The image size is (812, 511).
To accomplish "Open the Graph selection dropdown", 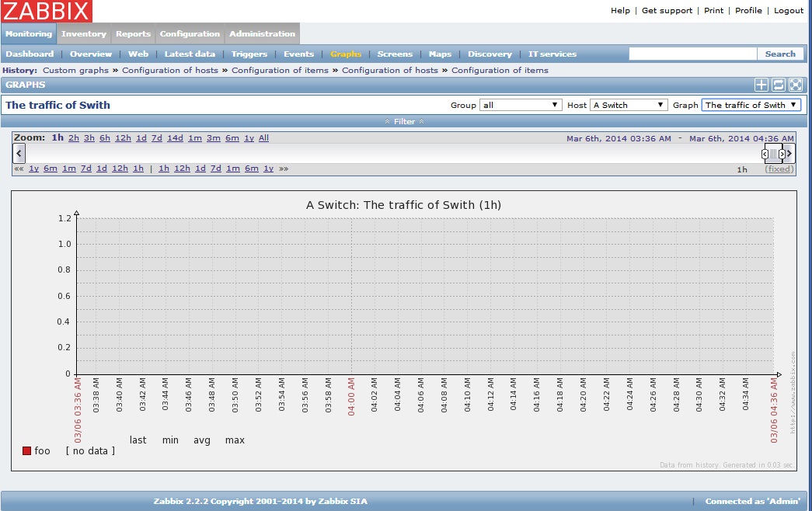I will coord(751,104).
